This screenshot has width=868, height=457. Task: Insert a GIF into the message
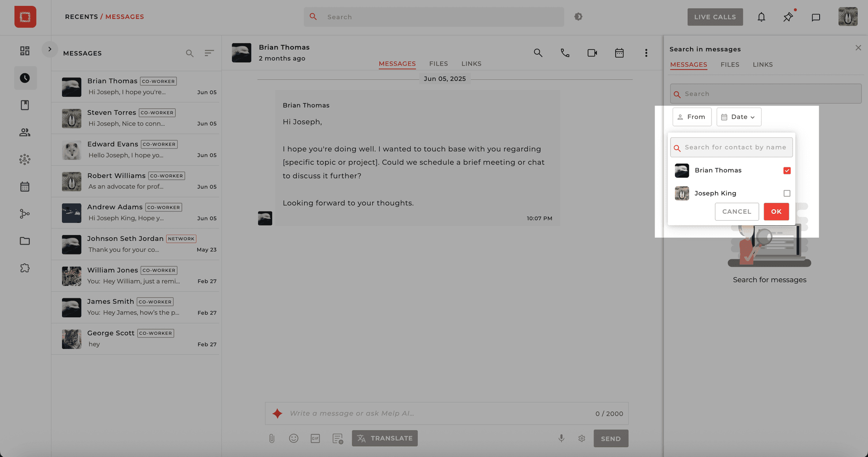(x=315, y=438)
